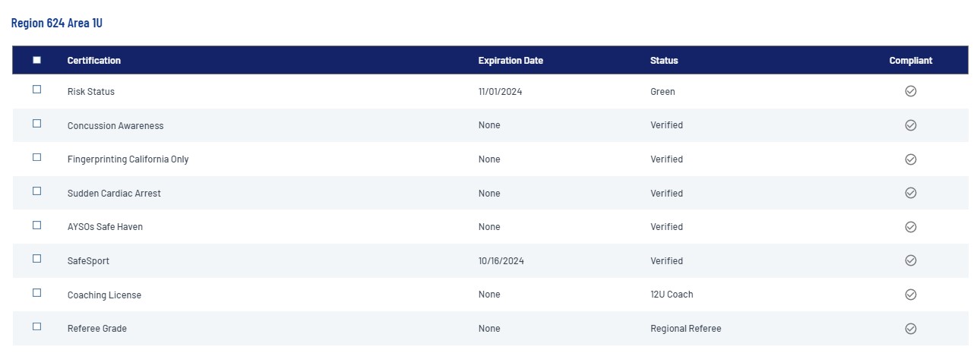The width and height of the screenshot is (980, 353).
Task: Click the Region 624 Area 1U heading
Action: coord(57,24)
